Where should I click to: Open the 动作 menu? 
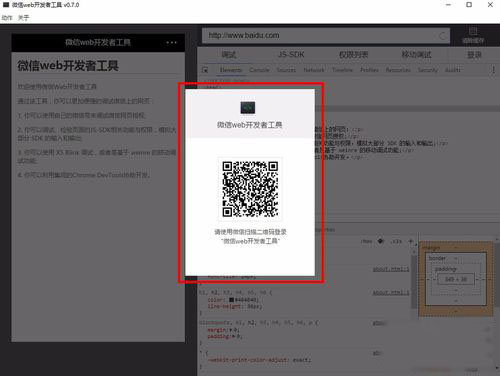[7, 18]
